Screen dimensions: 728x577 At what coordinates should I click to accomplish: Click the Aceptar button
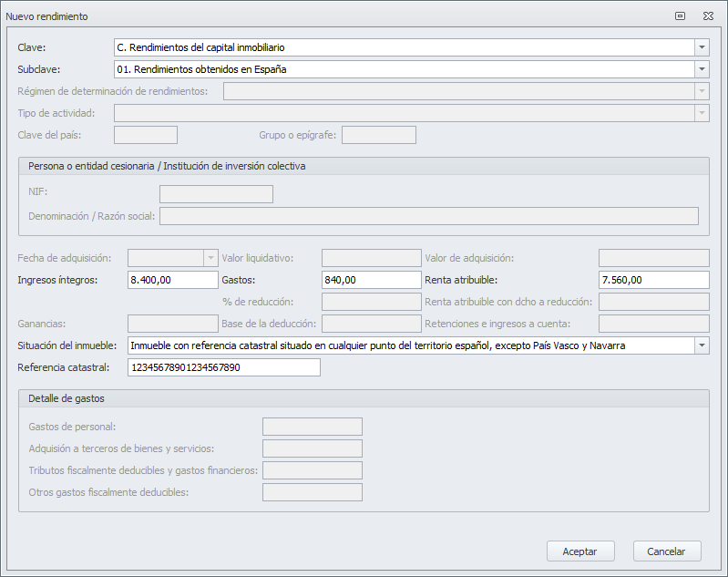[580, 551]
